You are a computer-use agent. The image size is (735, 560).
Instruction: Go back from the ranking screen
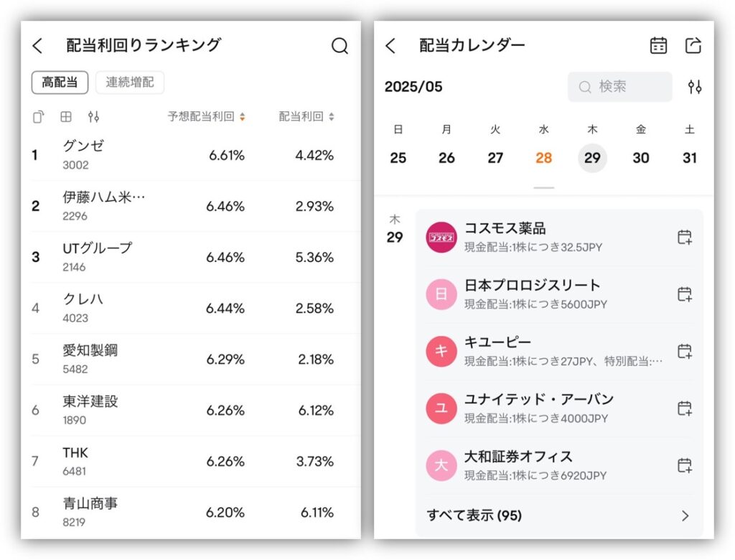point(38,46)
